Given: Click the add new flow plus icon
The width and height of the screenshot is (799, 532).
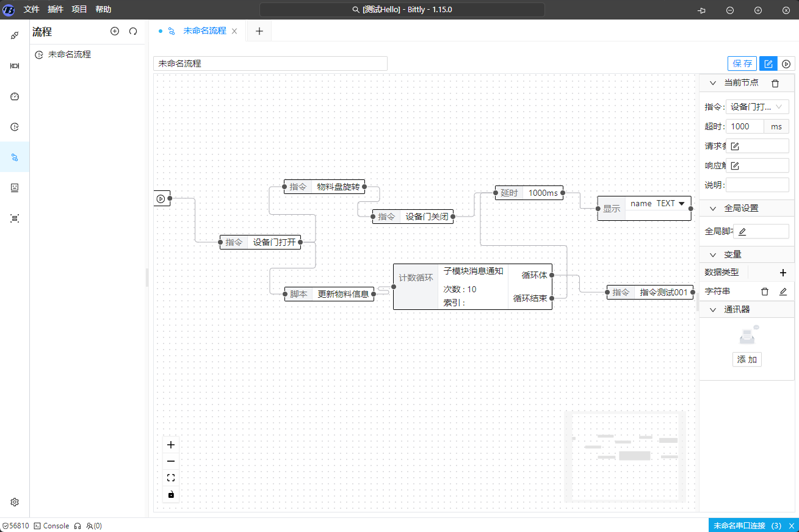Looking at the screenshot, I should click(115, 31).
